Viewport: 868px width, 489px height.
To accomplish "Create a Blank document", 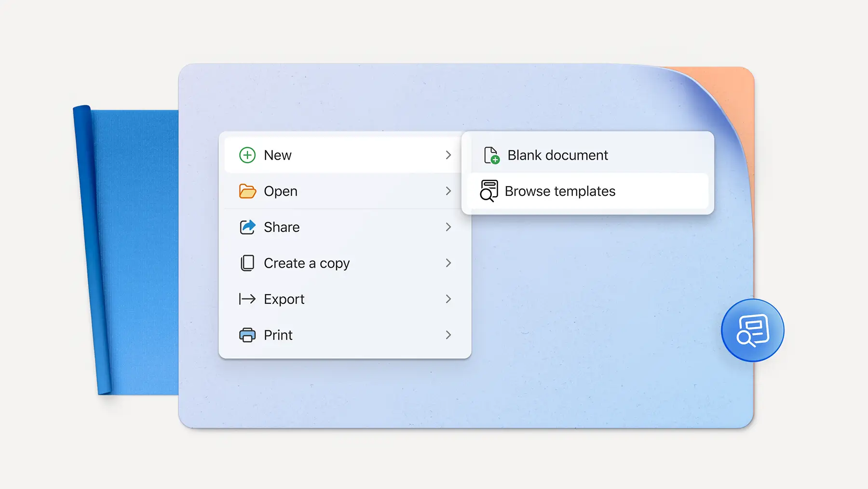I will point(557,155).
